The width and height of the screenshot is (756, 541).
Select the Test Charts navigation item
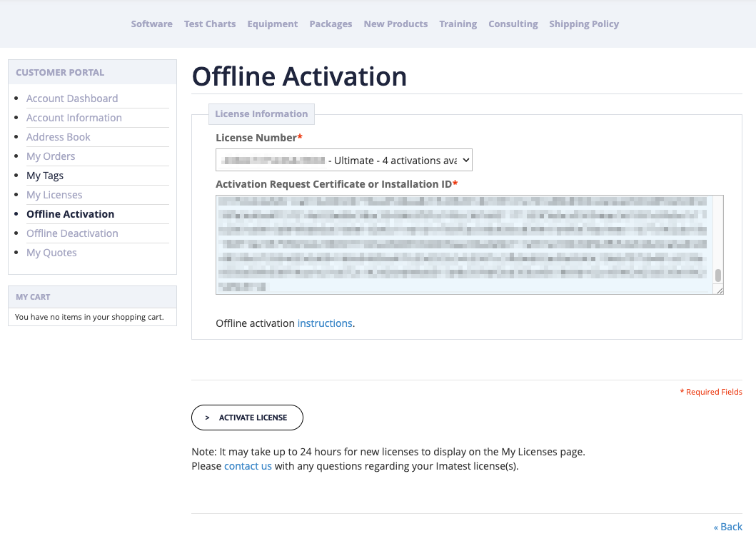(209, 24)
